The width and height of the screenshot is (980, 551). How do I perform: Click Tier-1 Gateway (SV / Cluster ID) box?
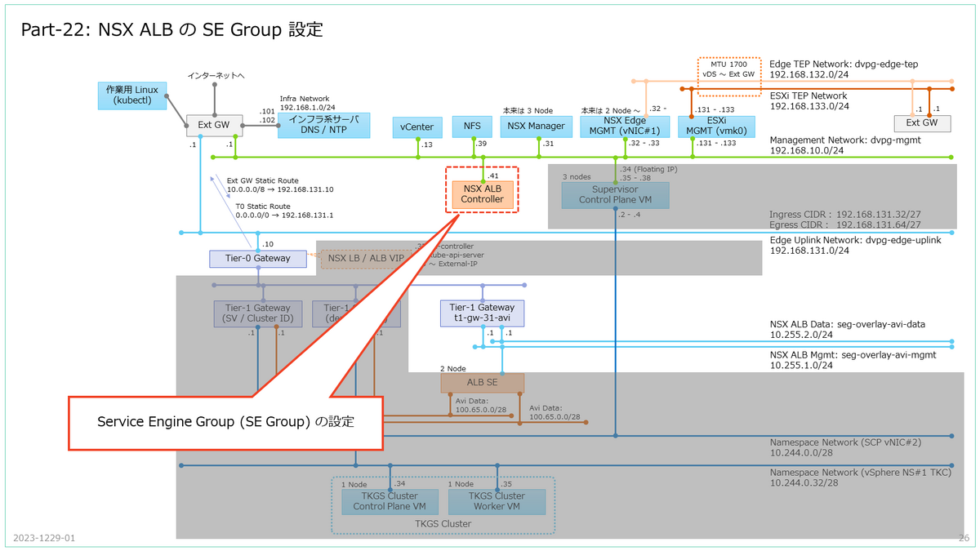tap(258, 313)
